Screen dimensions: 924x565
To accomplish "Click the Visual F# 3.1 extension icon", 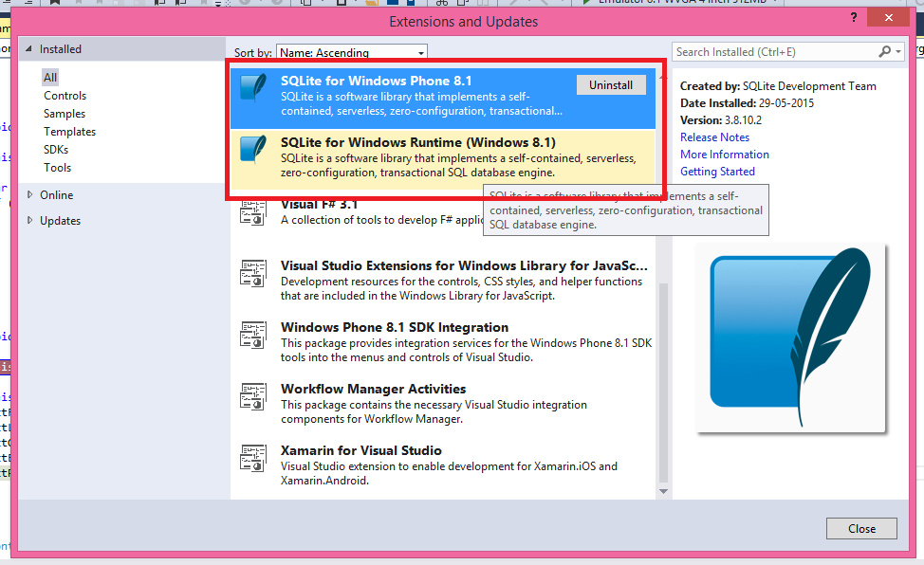I will 253,212.
